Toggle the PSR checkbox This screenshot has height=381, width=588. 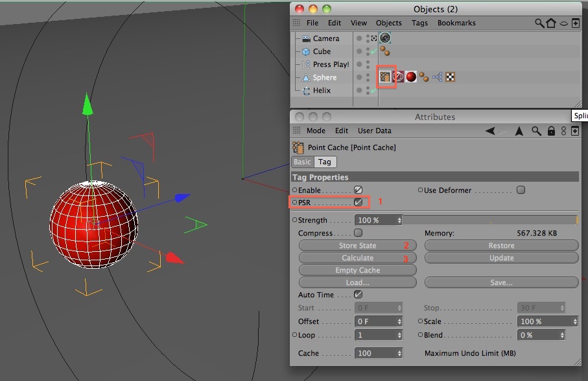(358, 203)
